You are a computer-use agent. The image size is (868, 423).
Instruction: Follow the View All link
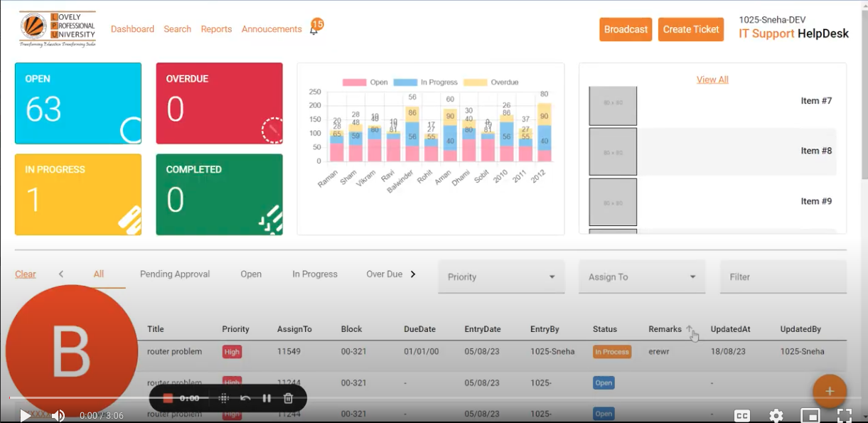[x=712, y=80]
